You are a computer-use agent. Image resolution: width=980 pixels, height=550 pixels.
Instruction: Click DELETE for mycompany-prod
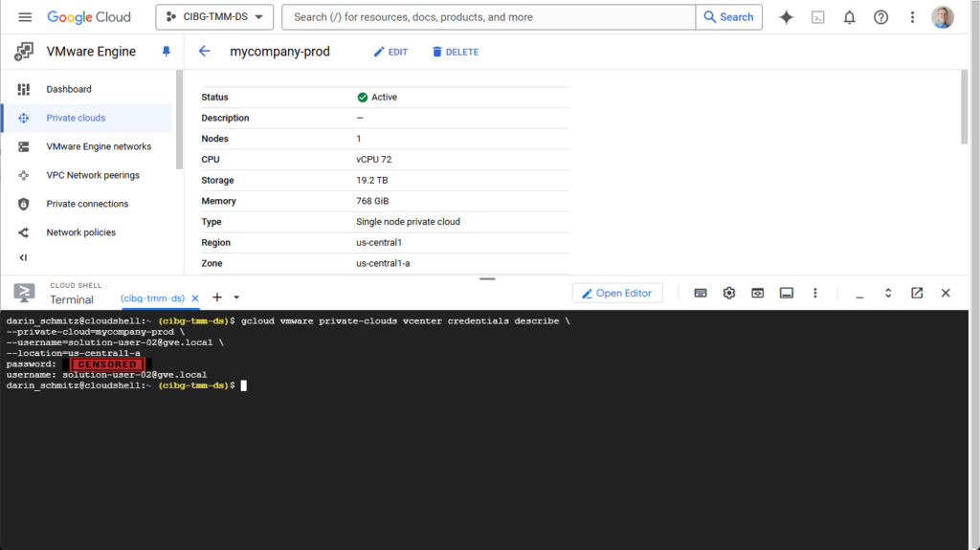(x=456, y=52)
